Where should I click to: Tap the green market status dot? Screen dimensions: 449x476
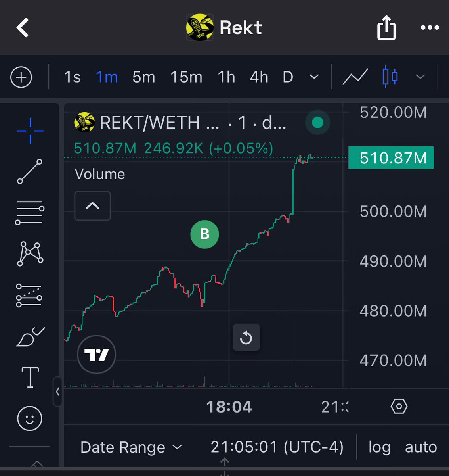point(317,123)
